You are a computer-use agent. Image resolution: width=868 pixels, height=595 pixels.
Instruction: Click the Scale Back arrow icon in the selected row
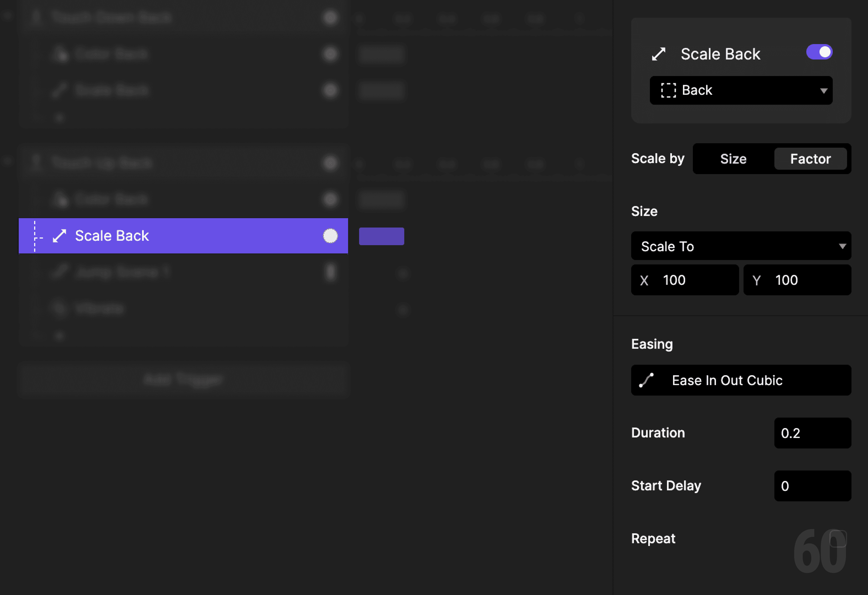[x=59, y=236]
